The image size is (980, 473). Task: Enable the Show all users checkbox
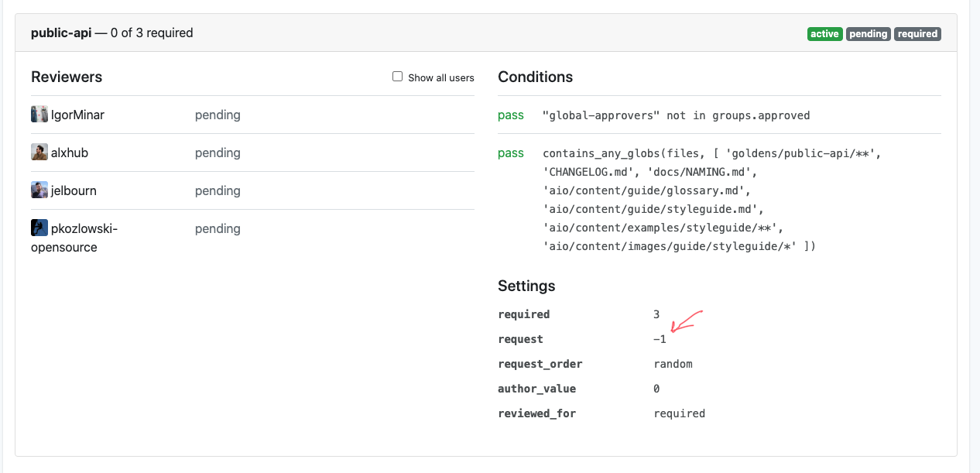click(398, 77)
